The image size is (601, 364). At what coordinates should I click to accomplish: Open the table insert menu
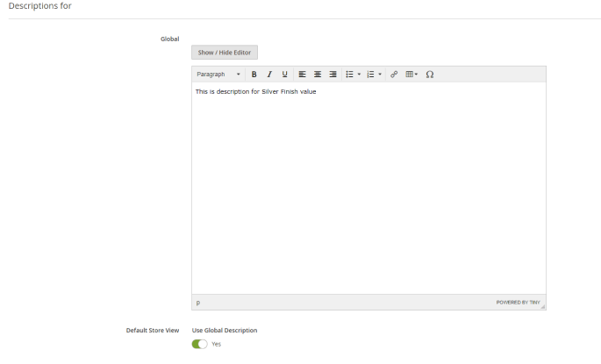point(411,75)
